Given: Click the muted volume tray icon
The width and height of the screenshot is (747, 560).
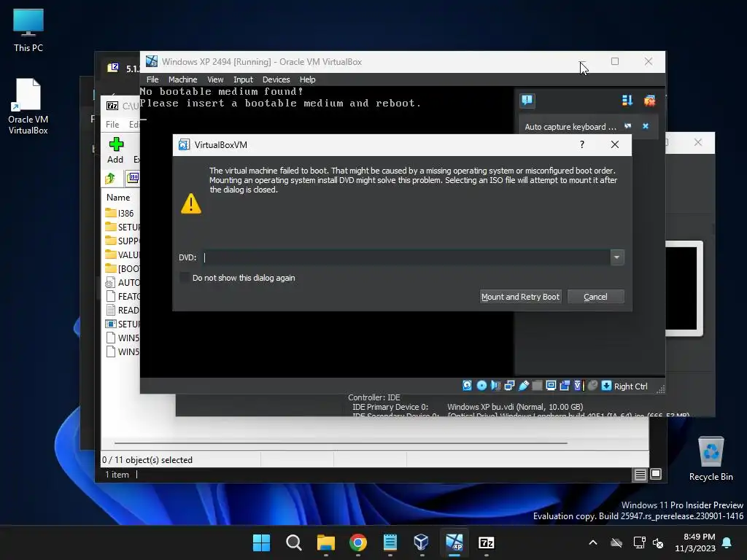Looking at the screenshot, I should pos(659,542).
